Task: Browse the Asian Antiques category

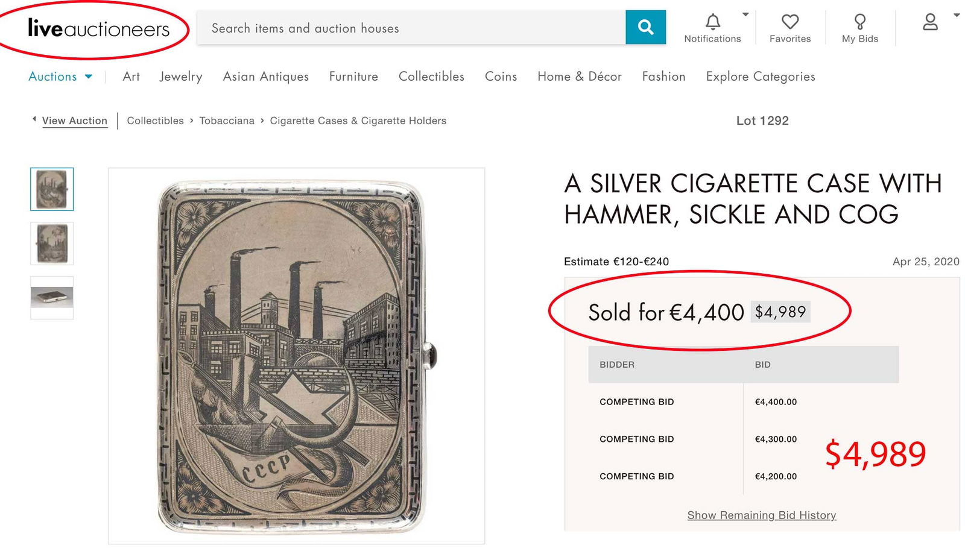Action: (x=265, y=77)
